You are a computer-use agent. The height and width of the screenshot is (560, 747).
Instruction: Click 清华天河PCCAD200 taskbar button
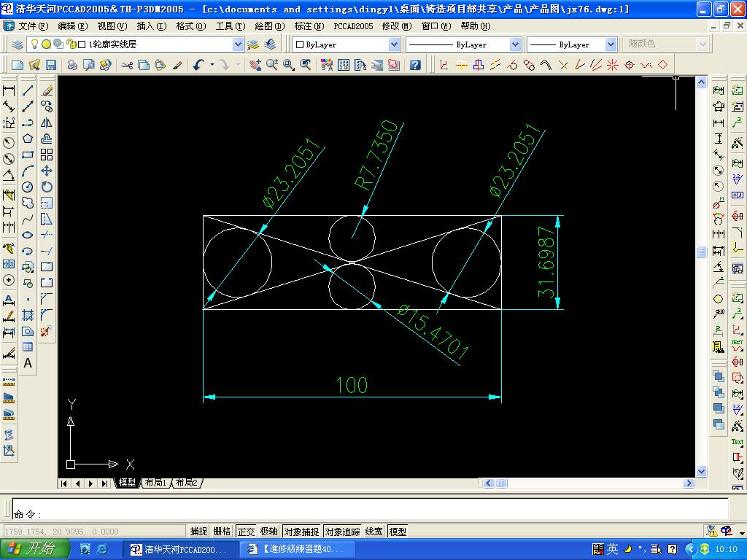[179, 549]
